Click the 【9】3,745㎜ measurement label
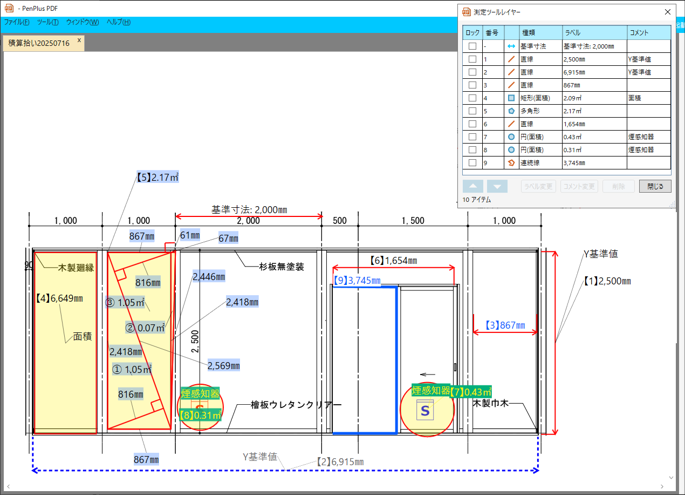 (x=357, y=280)
